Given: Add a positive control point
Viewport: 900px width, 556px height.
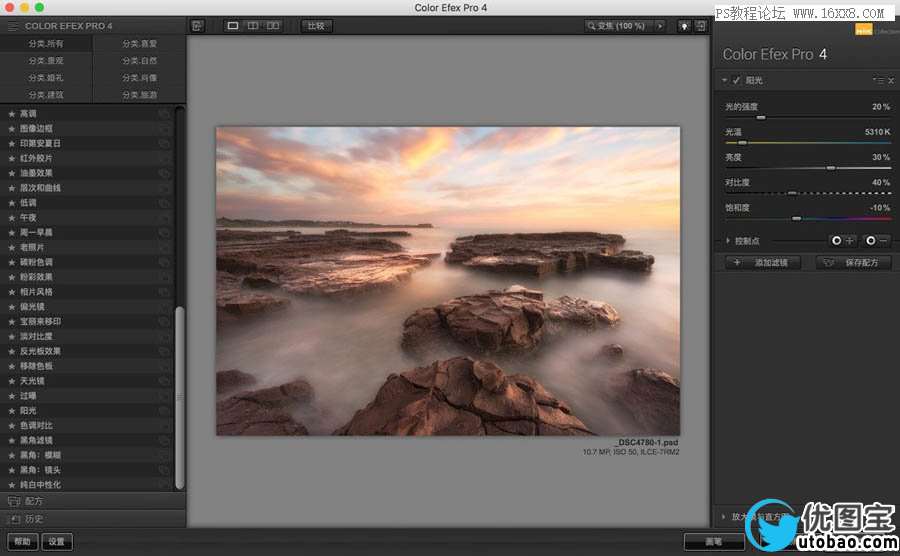Looking at the screenshot, I should (x=844, y=241).
